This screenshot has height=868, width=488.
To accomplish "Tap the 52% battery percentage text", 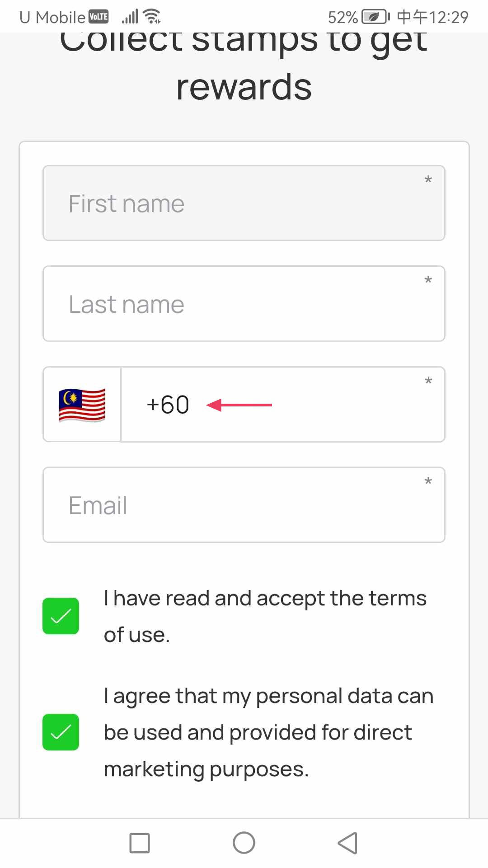I will click(x=343, y=17).
